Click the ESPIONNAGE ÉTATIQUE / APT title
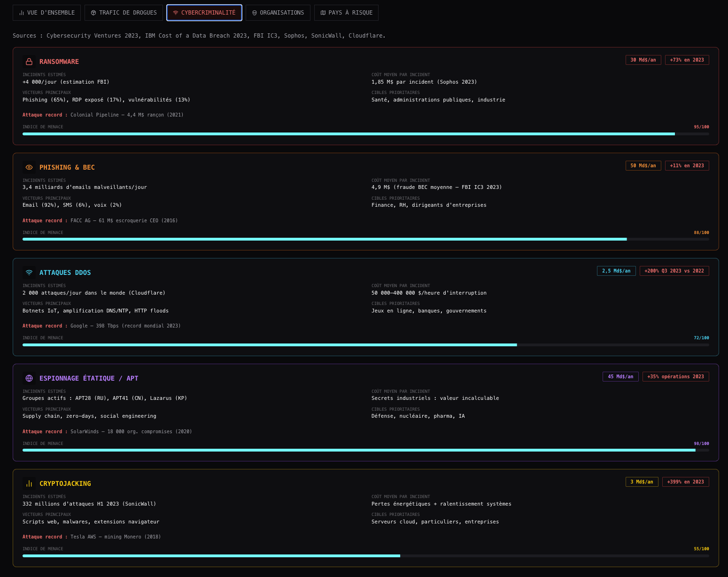 pyautogui.click(x=89, y=378)
